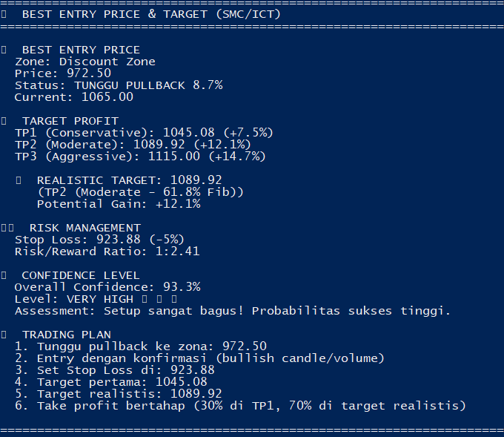Click the BEST ENTRY PRICE section heading
Viewport: 504px width, 437px height.
point(81,50)
